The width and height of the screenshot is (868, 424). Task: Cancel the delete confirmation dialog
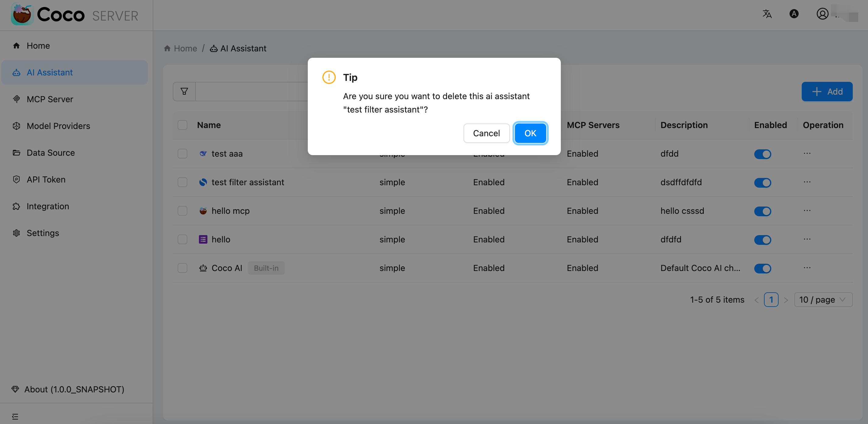click(486, 133)
